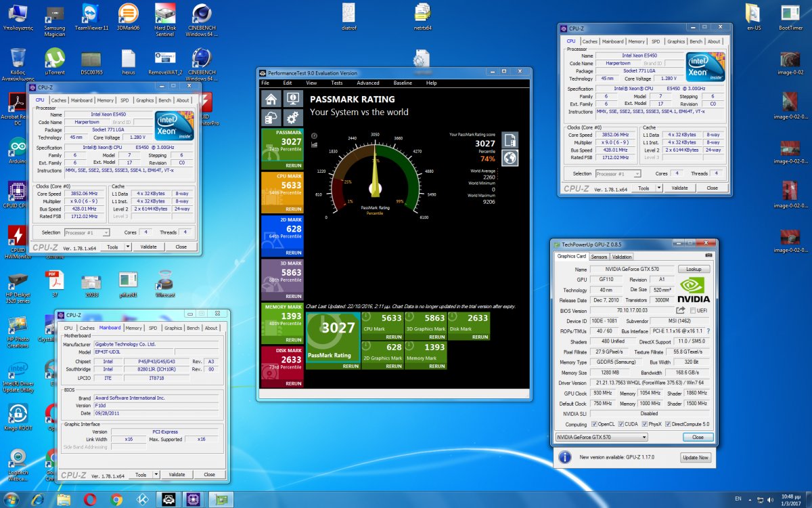Click the Close button in GPU-Z
Screen dimensions: 812x508
point(698,437)
